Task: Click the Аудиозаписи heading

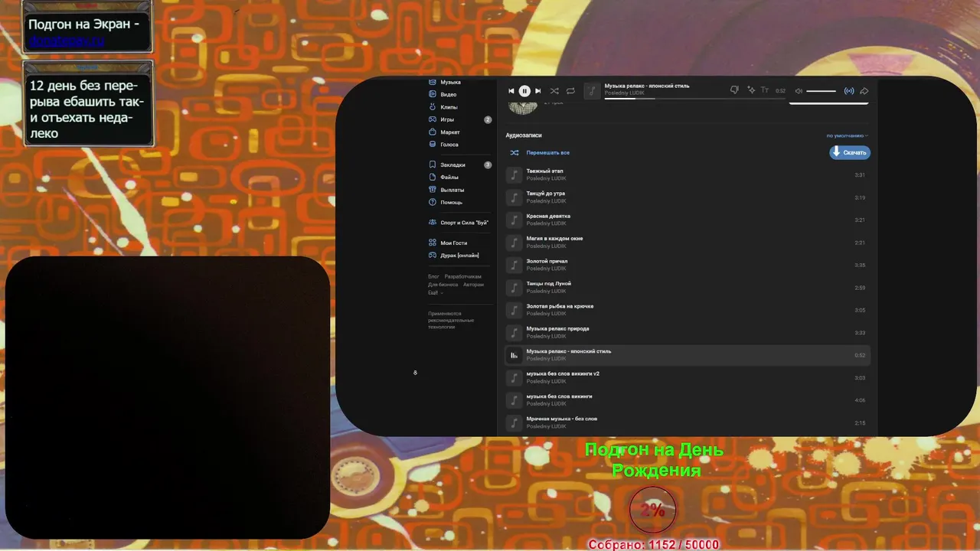Action: (x=524, y=135)
